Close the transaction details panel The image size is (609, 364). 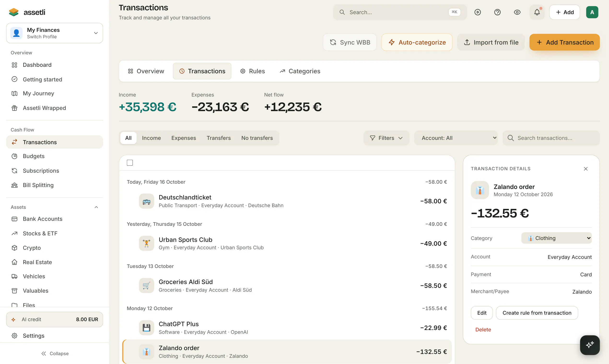[586, 169]
